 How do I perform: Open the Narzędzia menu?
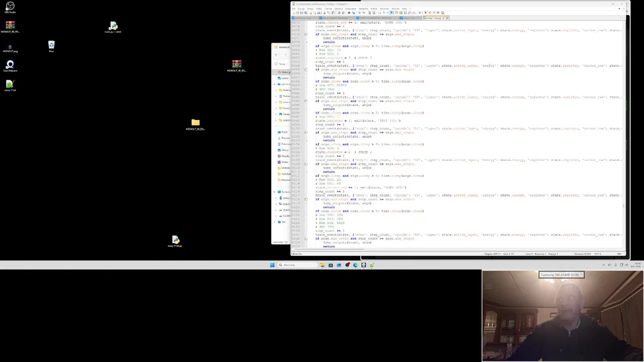click(363, 9)
